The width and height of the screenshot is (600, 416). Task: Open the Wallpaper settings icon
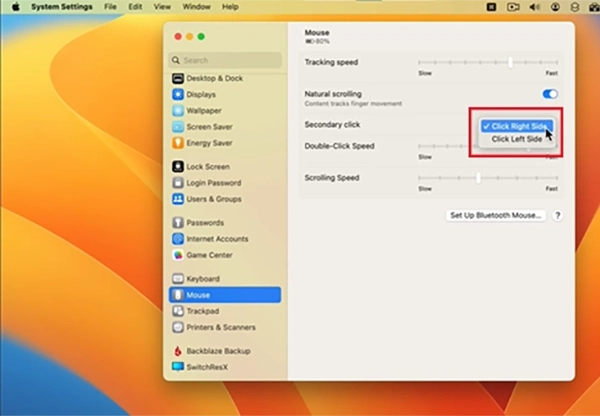178,111
